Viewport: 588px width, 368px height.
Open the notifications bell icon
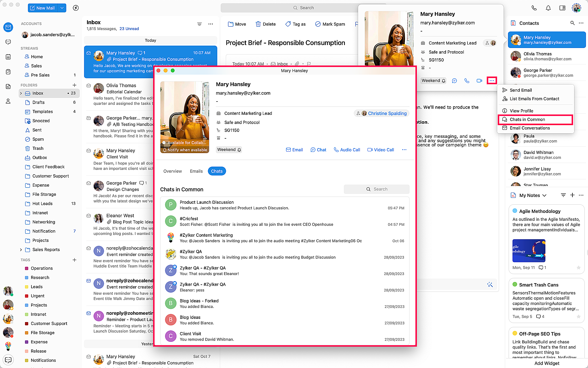[548, 8]
